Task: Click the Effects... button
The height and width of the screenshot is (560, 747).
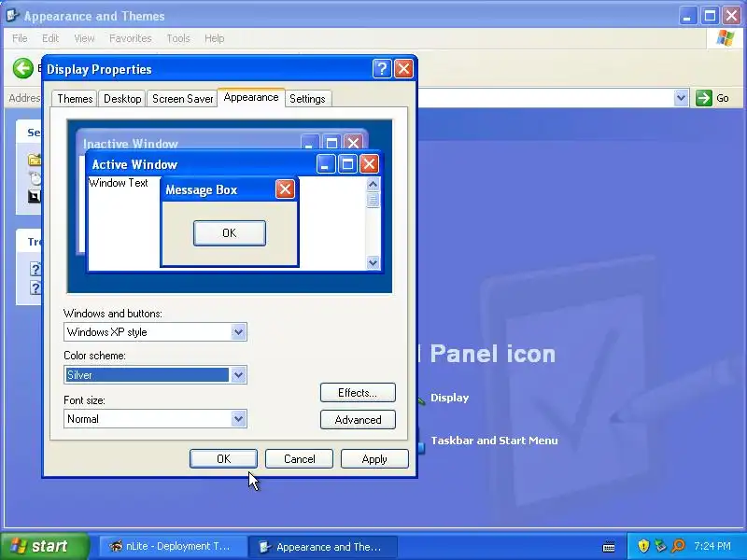Action: click(358, 392)
